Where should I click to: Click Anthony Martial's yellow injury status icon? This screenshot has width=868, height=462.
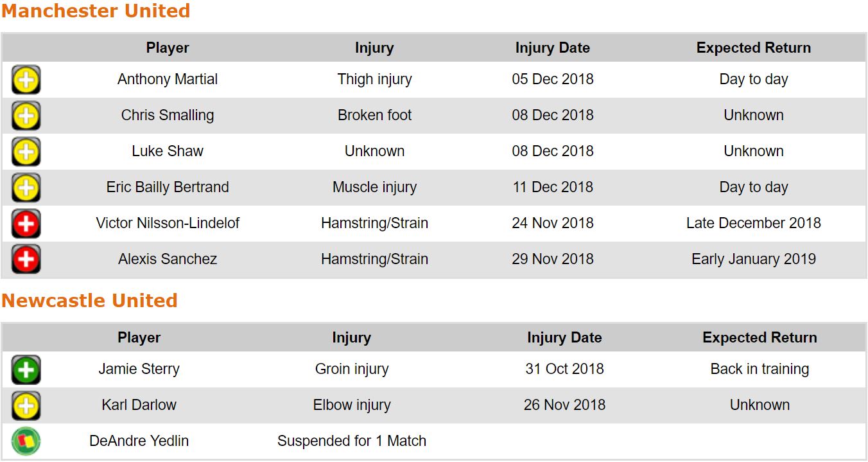[x=26, y=80]
